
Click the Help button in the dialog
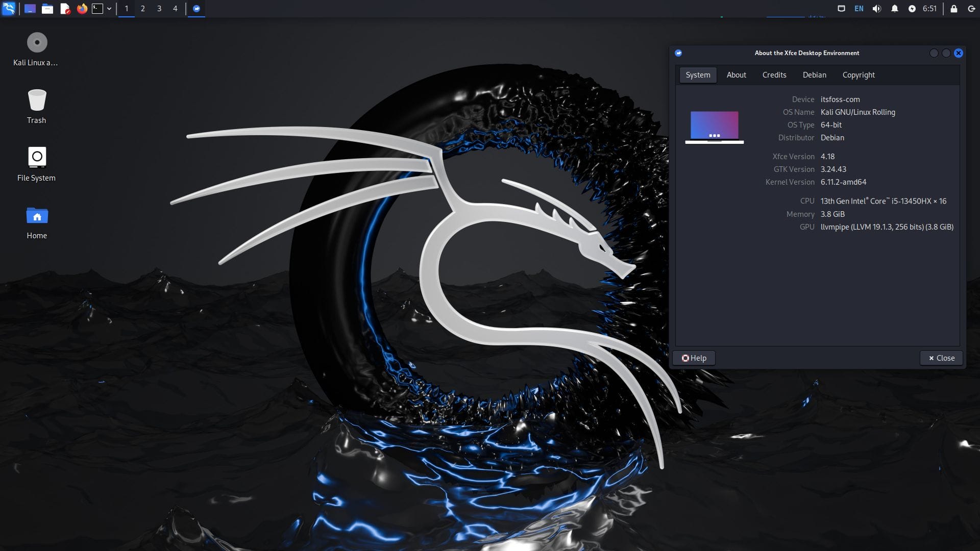tap(694, 358)
